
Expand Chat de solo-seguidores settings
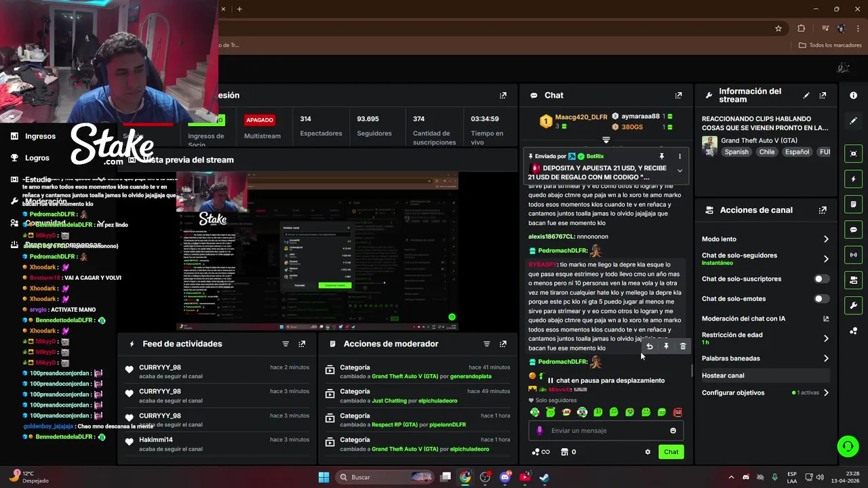point(826,259)
